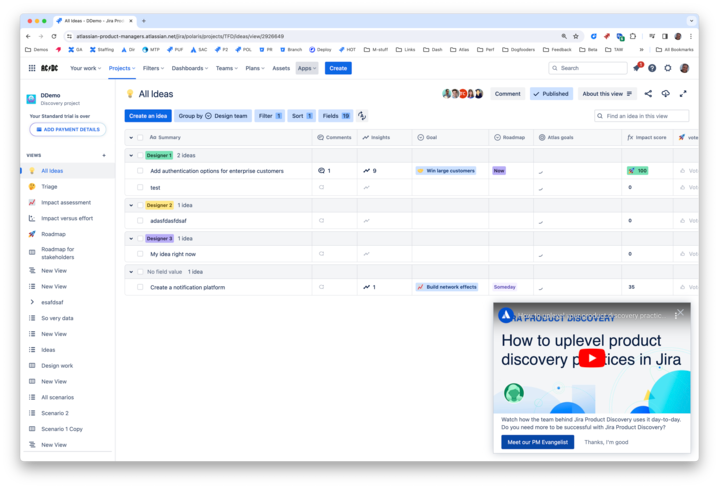This screenshot has height=488, width=719.
Task: Collapse all groups via header chevron
Action: 131,137
